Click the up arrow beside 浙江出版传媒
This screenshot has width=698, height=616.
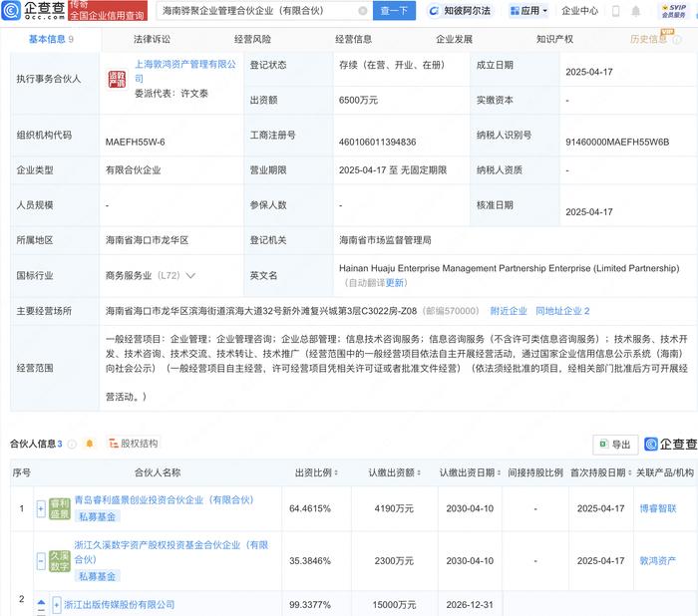(x=42, y=603)
